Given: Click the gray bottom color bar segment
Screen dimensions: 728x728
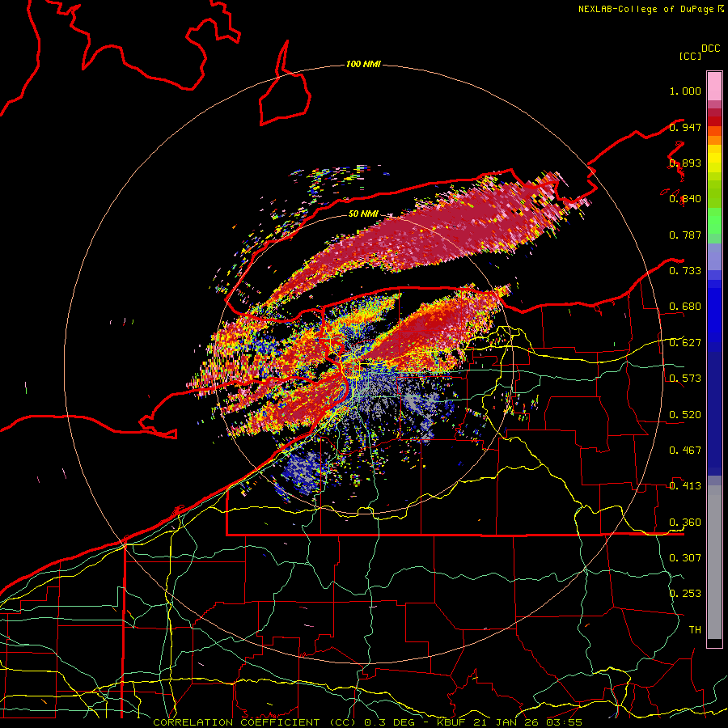Looking at the screenshot, I should (714, 562).
